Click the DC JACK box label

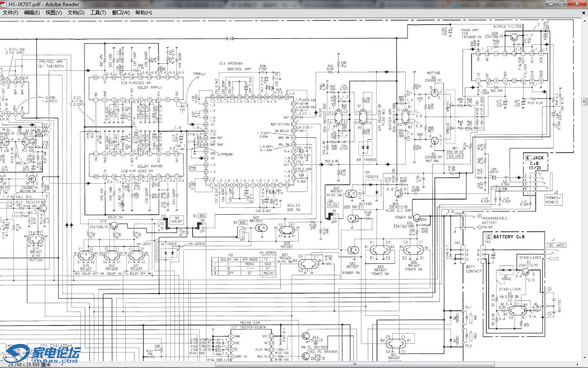coord(557,245)
